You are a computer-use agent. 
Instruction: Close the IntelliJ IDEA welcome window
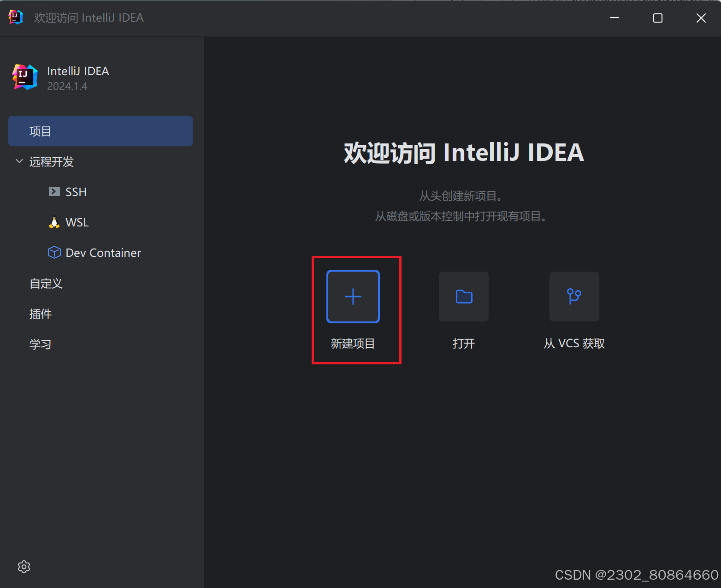pos(701,18)
